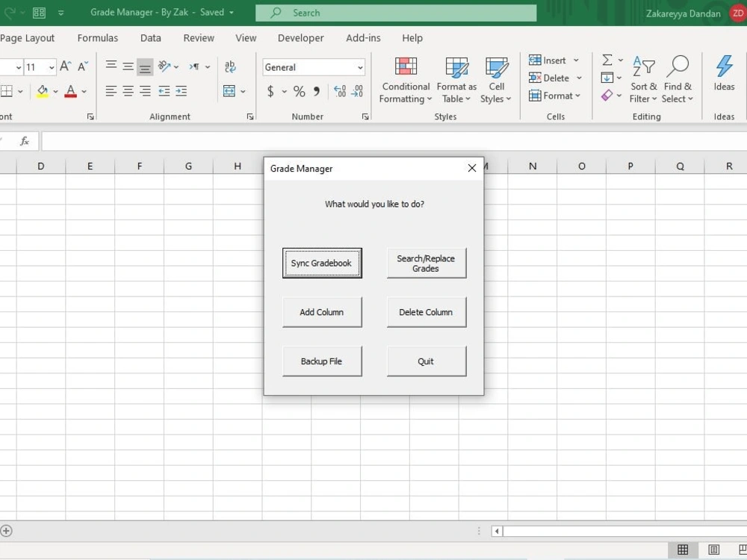Launch the Ideas pane
Image resolution: width=747 pixels, height=560 pixels.
(722, 75)
